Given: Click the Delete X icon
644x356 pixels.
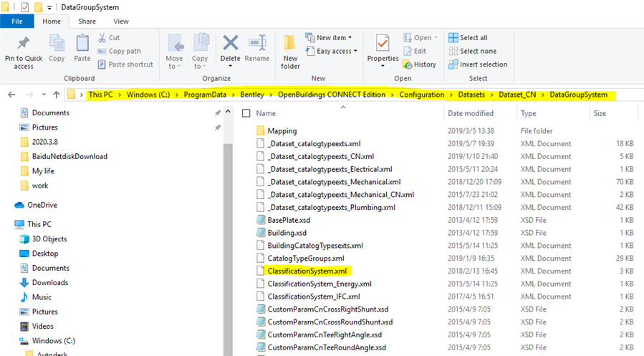Looking at the screenshot, I should [231, 43].
